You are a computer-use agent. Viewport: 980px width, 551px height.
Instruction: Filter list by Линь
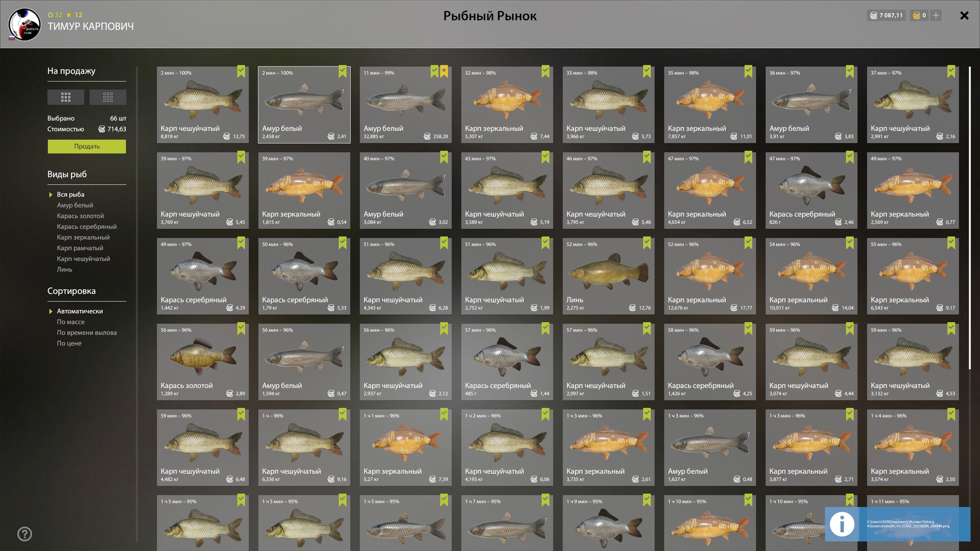coord(64,269)
